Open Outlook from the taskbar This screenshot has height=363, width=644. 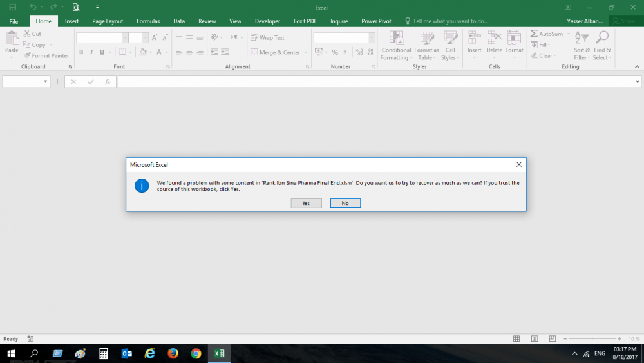tap(127, 353)
